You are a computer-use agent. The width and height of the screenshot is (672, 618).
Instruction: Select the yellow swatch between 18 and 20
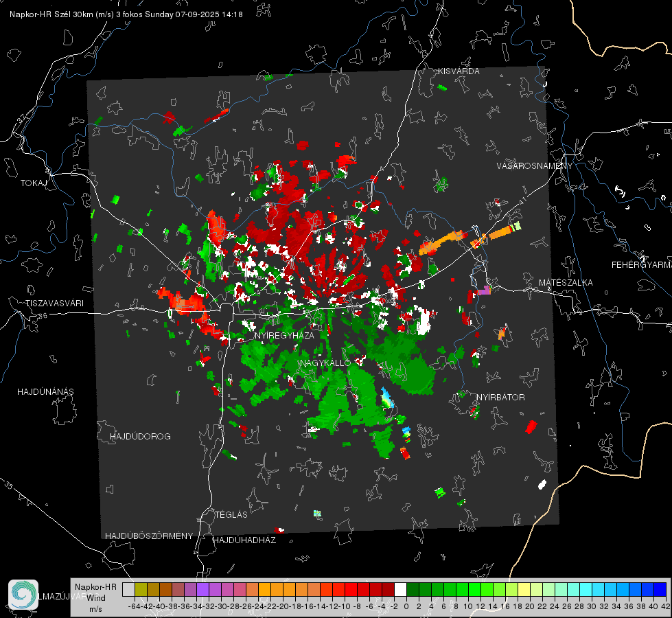coord(524,590)
